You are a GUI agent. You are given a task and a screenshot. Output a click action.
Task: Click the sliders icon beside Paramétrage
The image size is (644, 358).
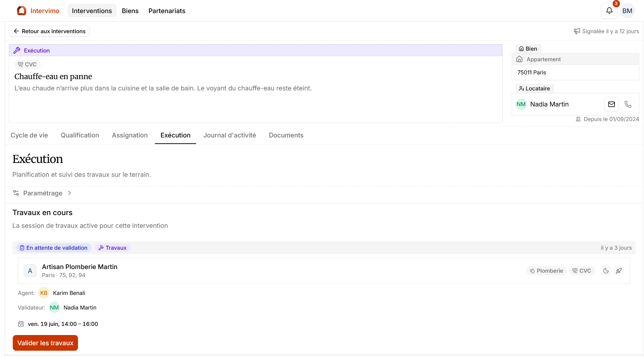pyautogui.click(x=16, y=193)
